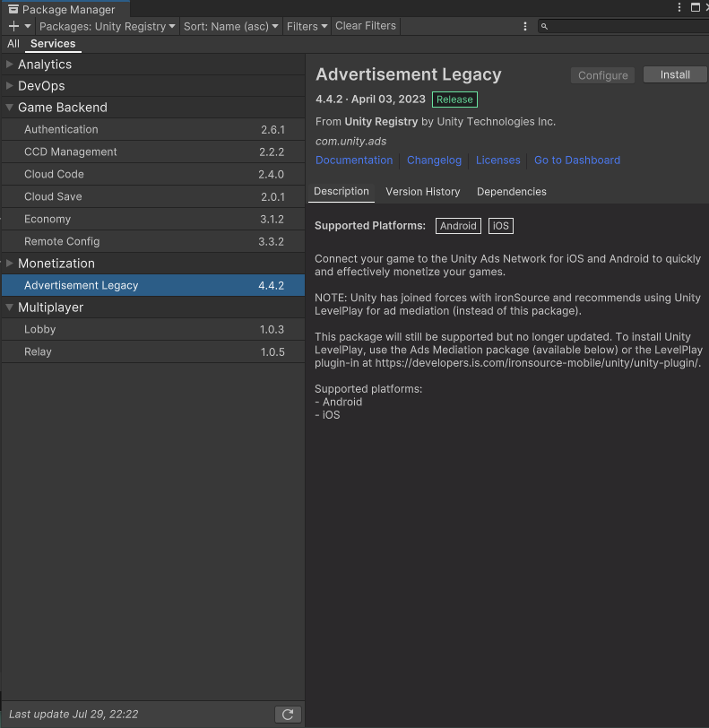Open the Changelog link

pyautogui.click(x=434, y=160)
